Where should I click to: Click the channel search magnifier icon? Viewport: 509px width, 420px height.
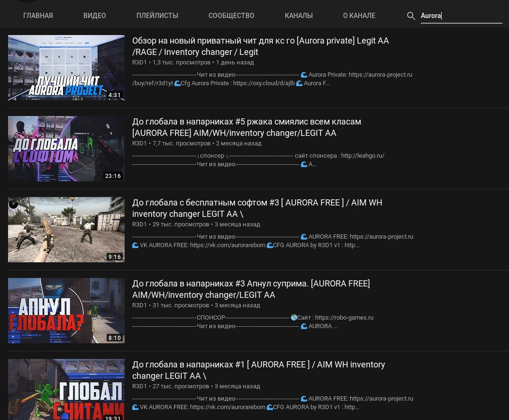tap(411, 16)
